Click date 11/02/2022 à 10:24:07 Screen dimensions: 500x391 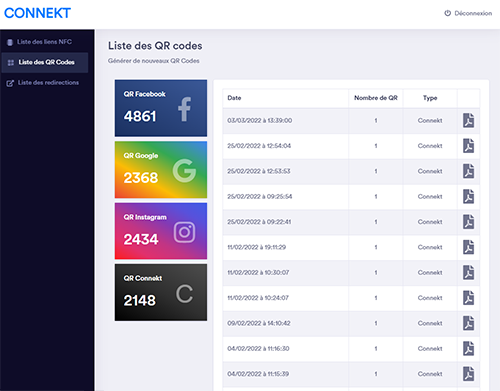[x=258, y=298]
